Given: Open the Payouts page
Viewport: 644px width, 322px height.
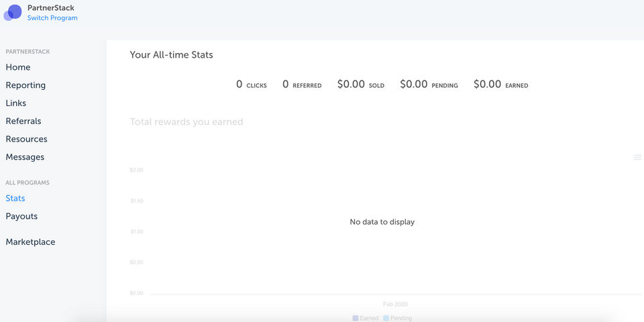Looking at the screenshot, I should [21, 217].
